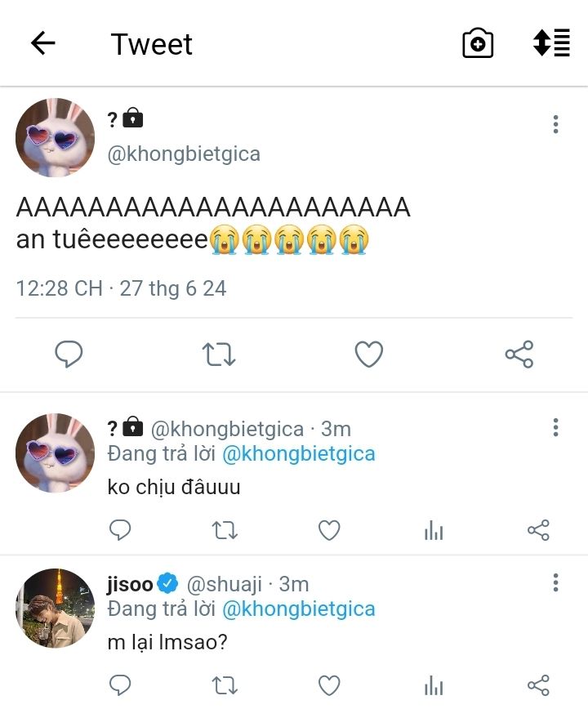Open jisoo's profile picture
This screenshot has height=709, width=588.
55,608
